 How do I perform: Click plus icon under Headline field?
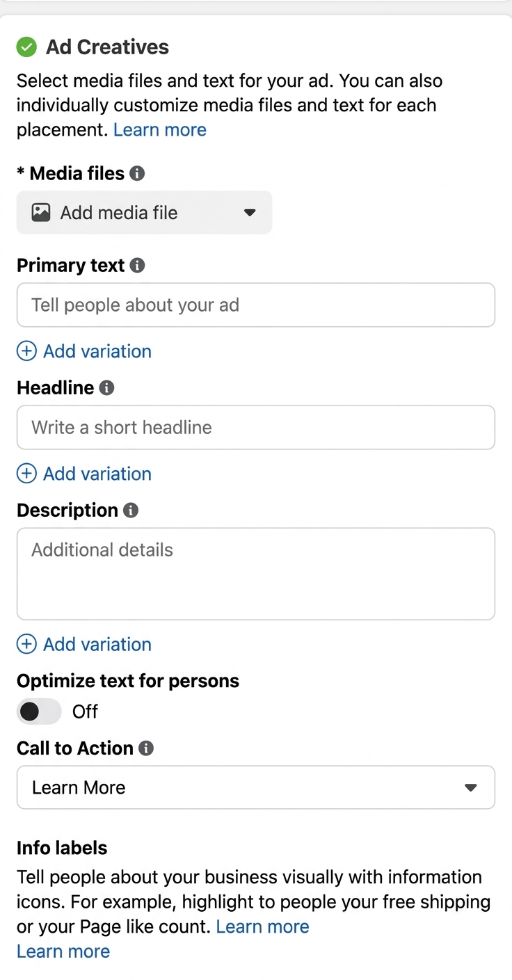point(26,474)
